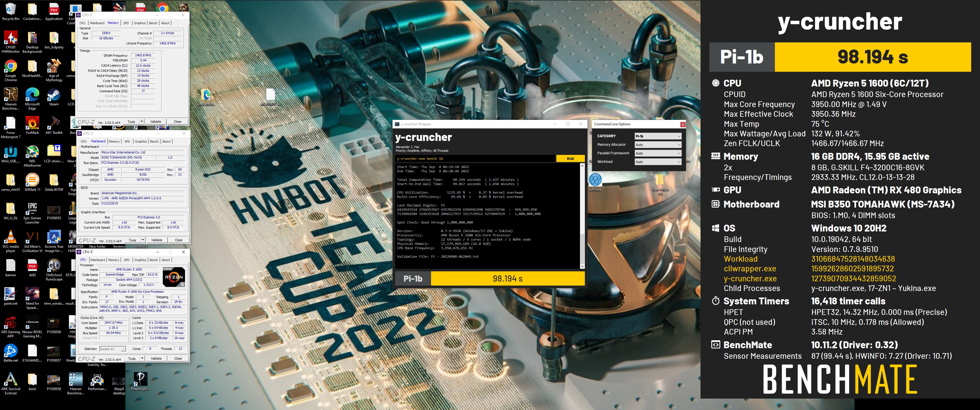This screenshot has height=410, width=980.
Task: Click Validate in the bottom CPU-Z window
Action: click(156, 358)
